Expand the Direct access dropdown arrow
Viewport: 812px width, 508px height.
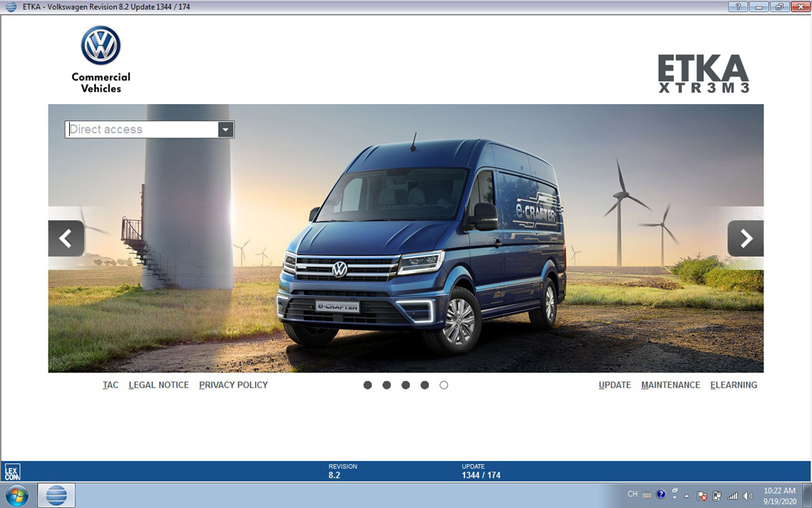point(226,129)
